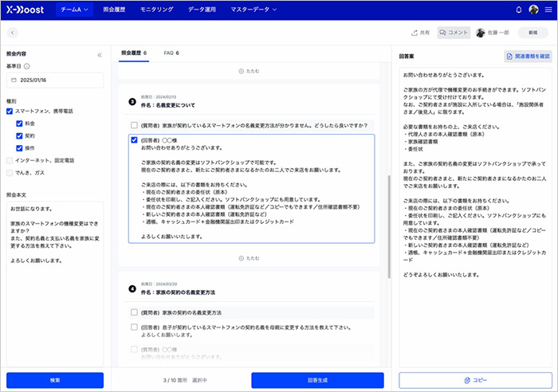This screenshot has height=392, width=558.
Task: Collapse the 照会内容 side panel
Action: point(100,55)
